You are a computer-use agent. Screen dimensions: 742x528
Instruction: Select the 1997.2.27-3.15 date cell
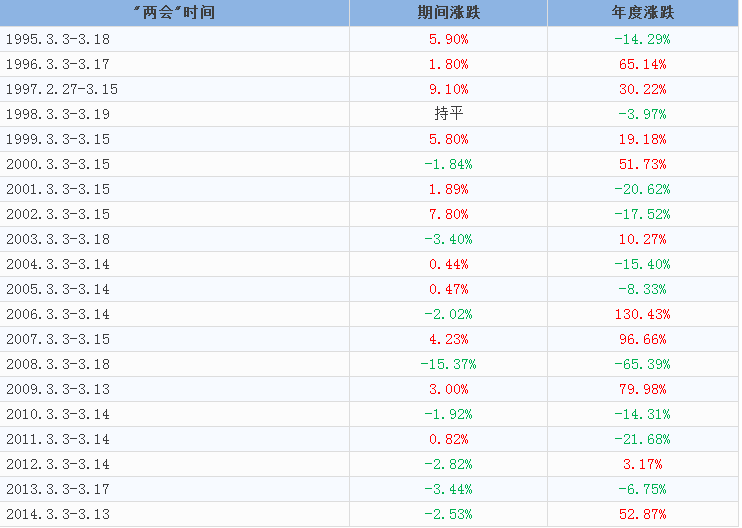point(61,89)
